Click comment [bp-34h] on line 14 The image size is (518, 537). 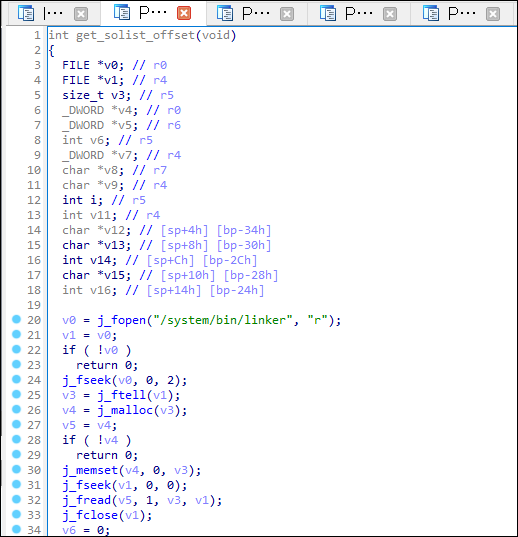point(244,230)
